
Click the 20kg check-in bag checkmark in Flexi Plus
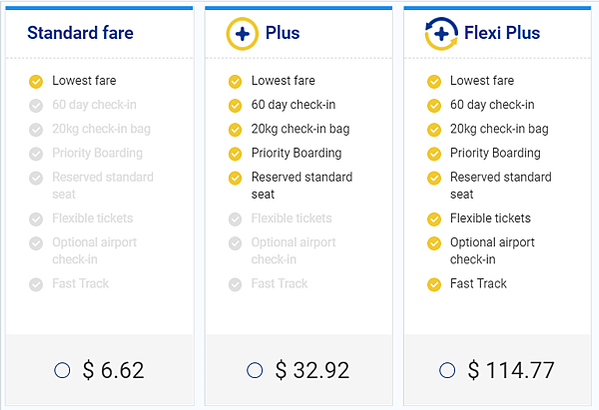pos(434,130)
